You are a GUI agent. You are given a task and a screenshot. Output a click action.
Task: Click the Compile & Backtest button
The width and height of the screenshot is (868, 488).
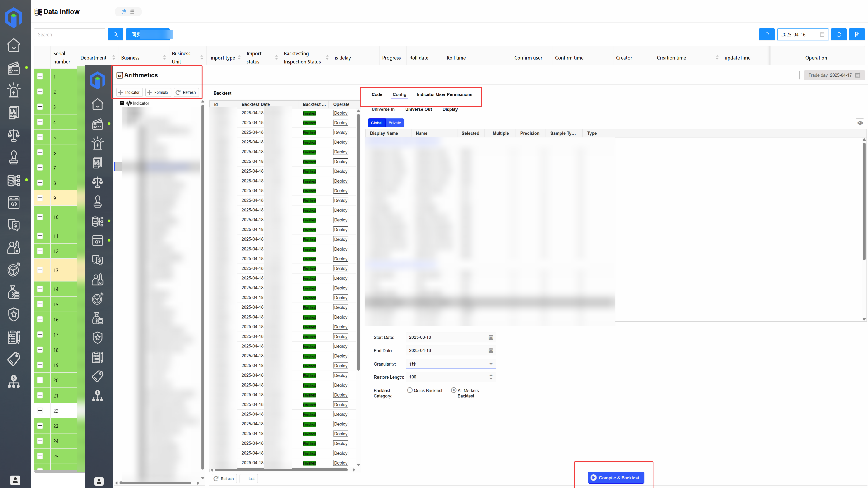(616, 478)
